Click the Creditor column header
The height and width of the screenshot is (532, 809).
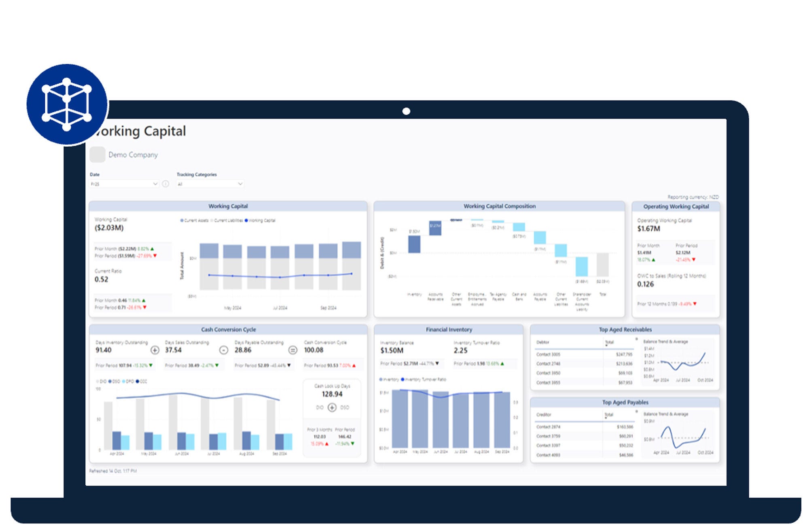(x=544, y=415)
